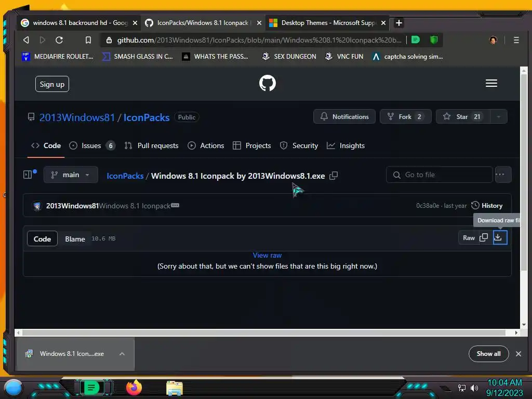The height and width of the screenshot is (399, 532).
Task: Click the browser forward arrow
Action: tap(43, 40)
